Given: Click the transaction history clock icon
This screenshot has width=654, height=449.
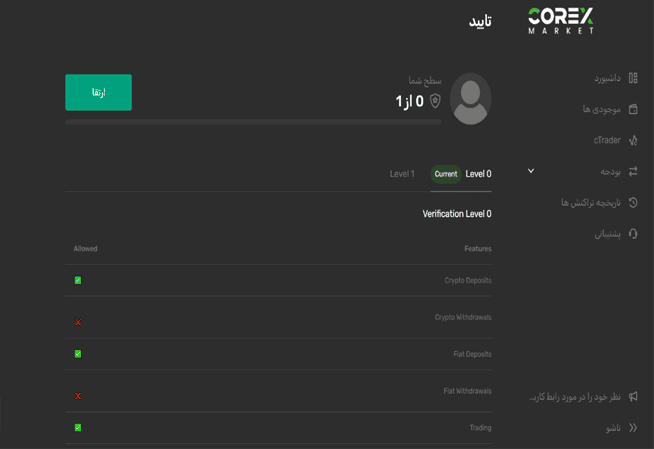Looking at the screenshot, I should coord(633,203).
